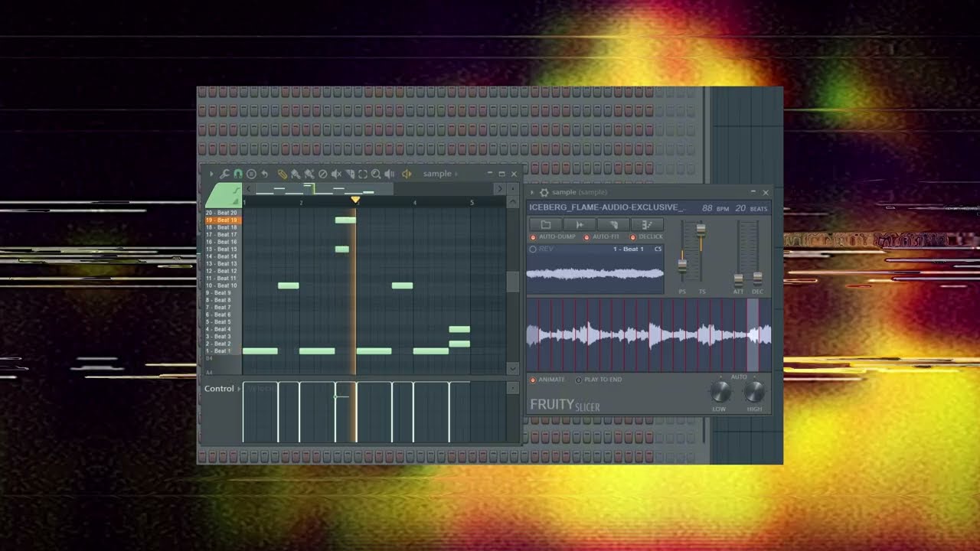Toggle the orange speaker preview icon

point(407,174)
